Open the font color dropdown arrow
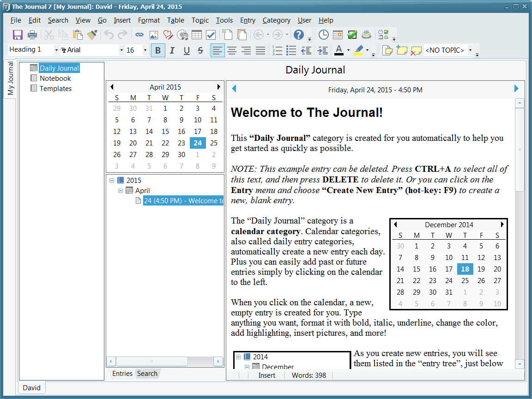The height and width of the screenshot is (399, 532). point(348,50)
